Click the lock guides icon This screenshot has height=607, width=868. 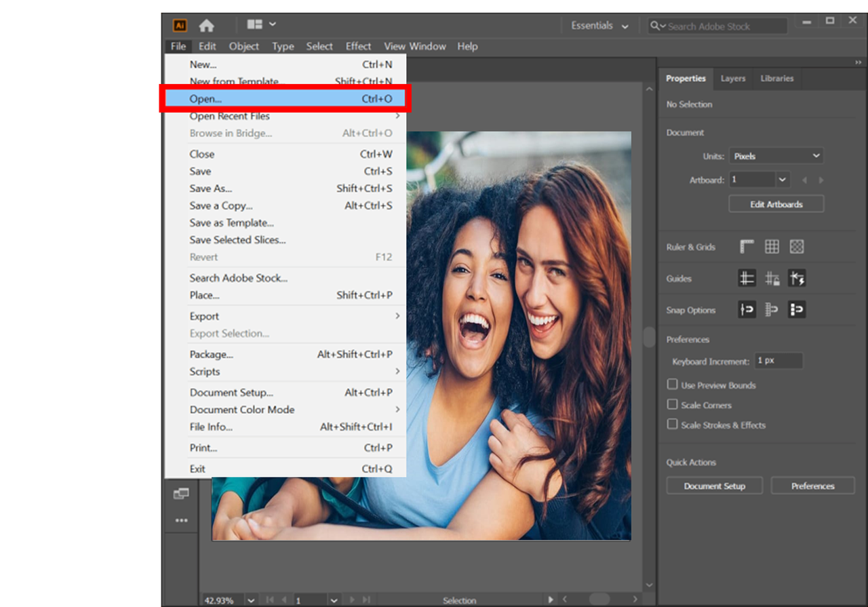tap(772, 278)
